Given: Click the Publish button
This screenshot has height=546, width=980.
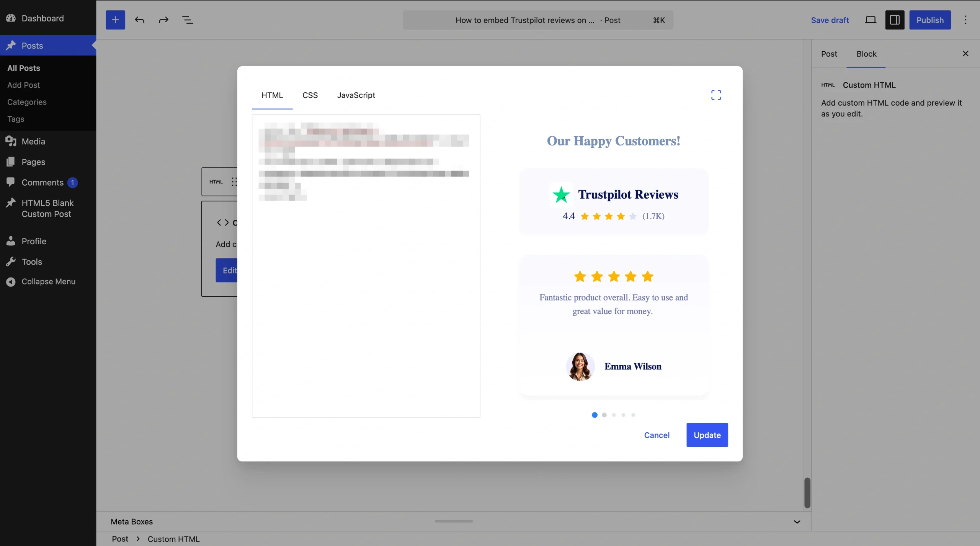Looking at the screenshot, I should coord(930,20).
